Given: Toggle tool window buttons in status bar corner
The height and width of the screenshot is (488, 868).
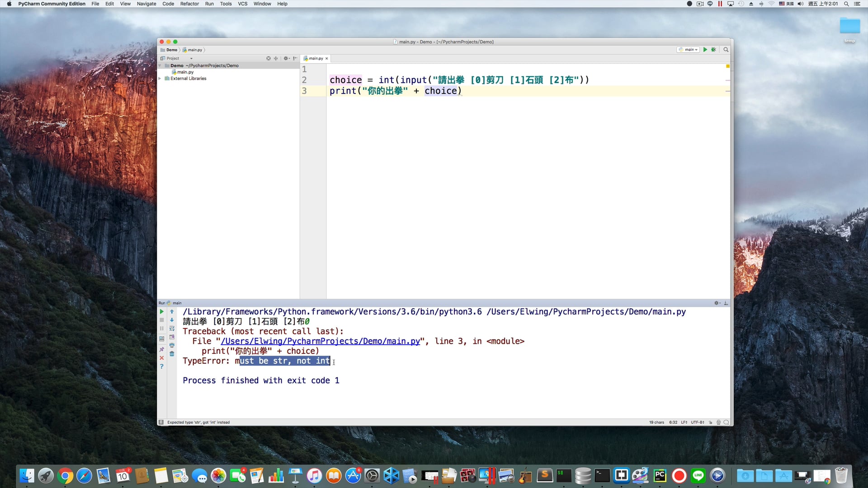Looking at the screenshot, I should click(161, 422).
